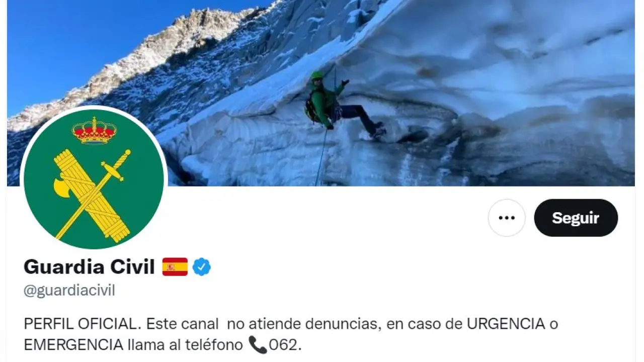
Task: Click the climber in the green jacket
Action: click(x=342, y=105)
